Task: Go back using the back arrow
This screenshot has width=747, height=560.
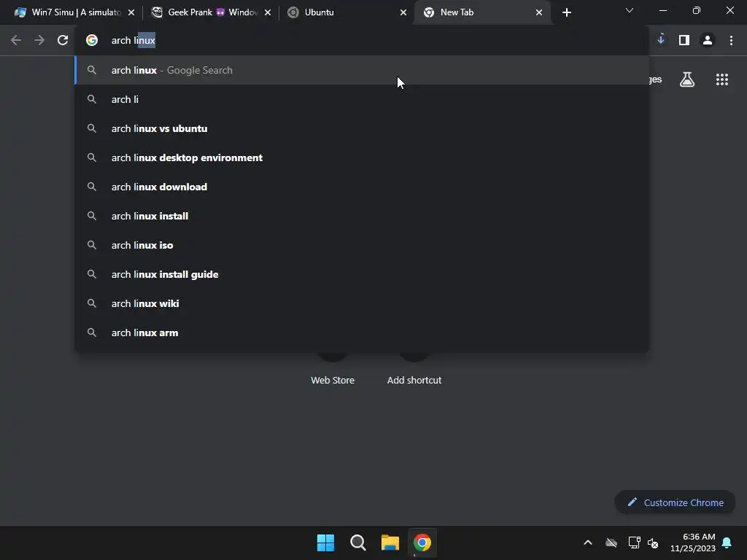Action: 16,41
